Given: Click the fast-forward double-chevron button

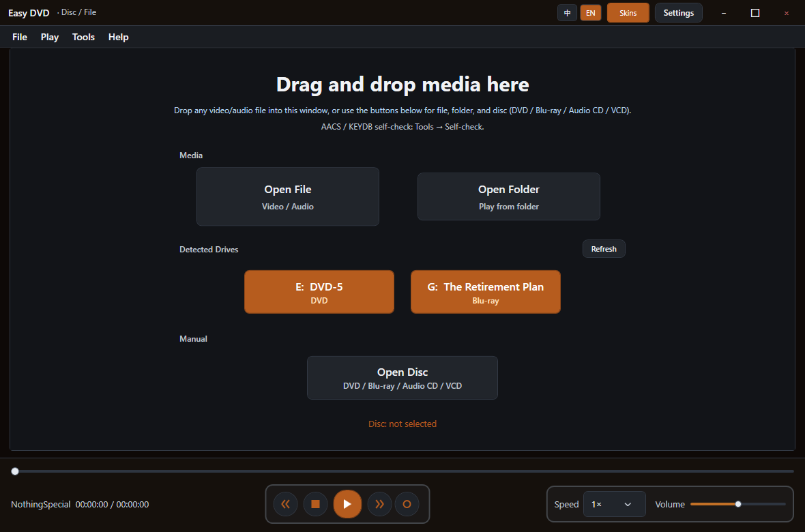Looking at the screenshot, I should click(x=379, y=504).
